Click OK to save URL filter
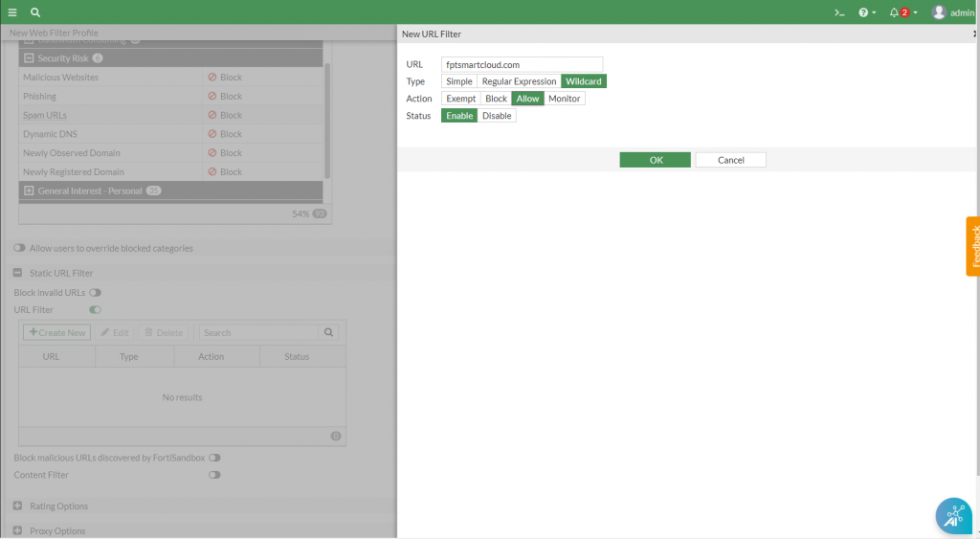Image resolution: width=980 pixels, height=539 pixels. [656, 160]
